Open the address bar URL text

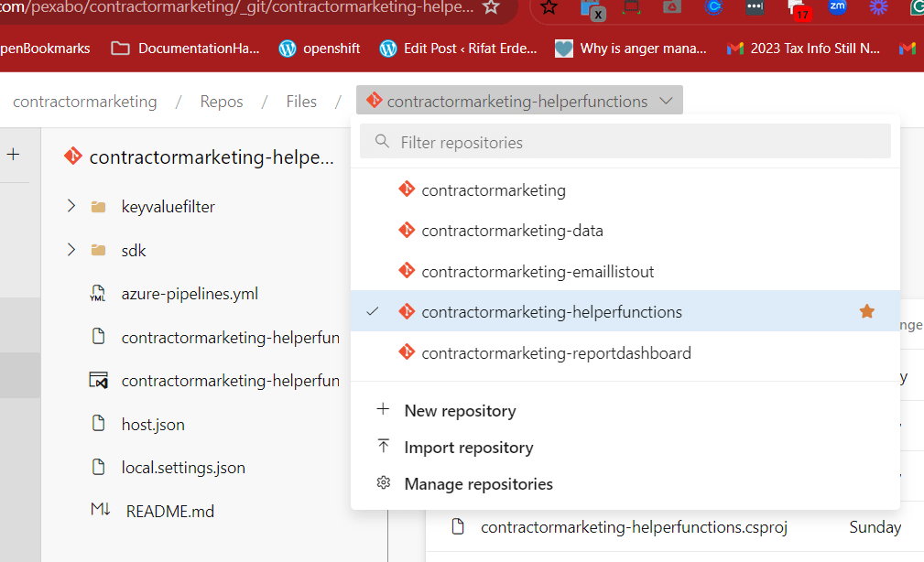[x=237, y=7]
